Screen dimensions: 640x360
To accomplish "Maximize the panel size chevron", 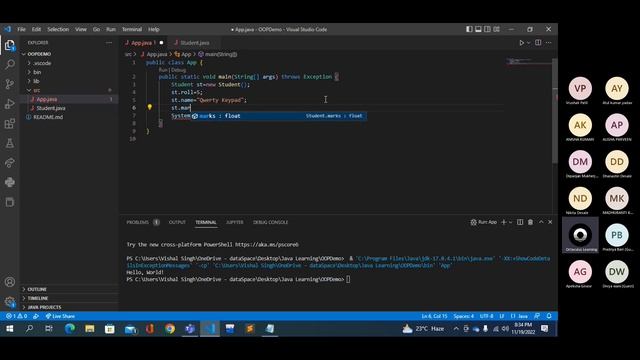I will pyautogui.click(x=541, y=222).
